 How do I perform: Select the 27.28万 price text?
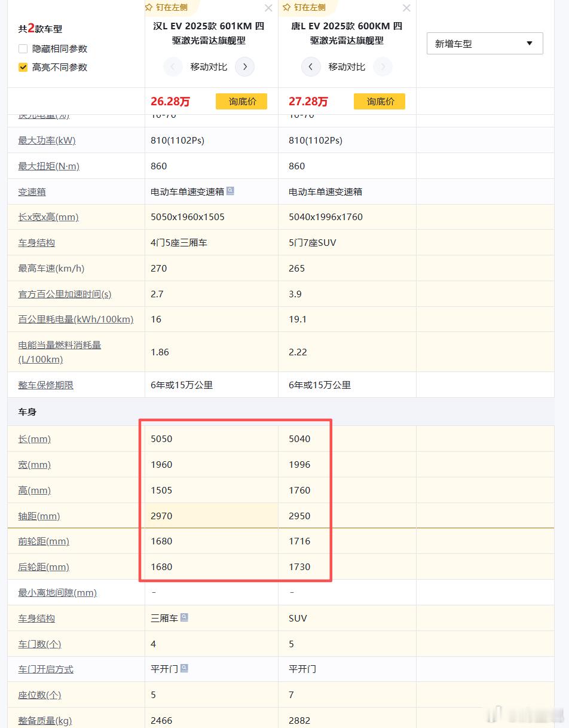308,102
